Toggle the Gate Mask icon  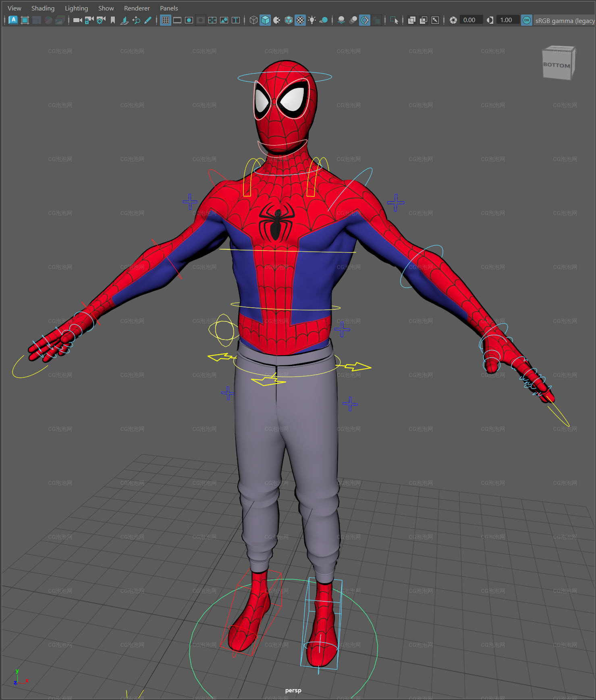[x=201, y=20]
